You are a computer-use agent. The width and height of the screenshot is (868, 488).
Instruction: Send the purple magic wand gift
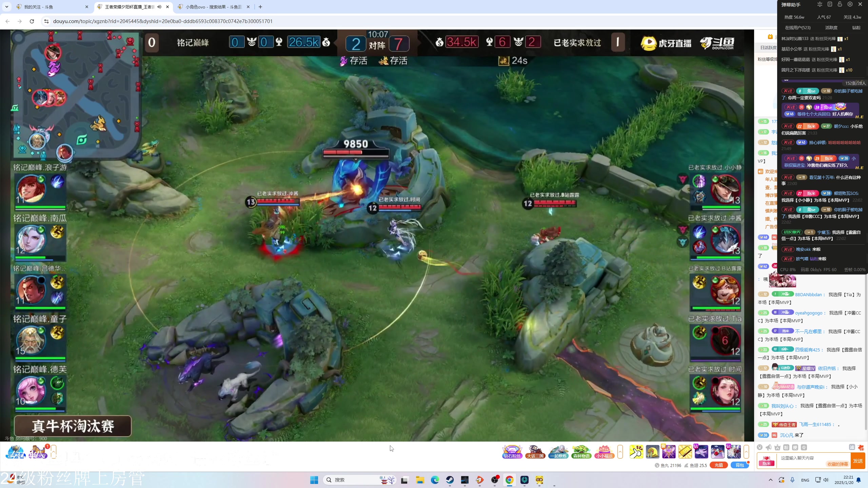(669, 452)
